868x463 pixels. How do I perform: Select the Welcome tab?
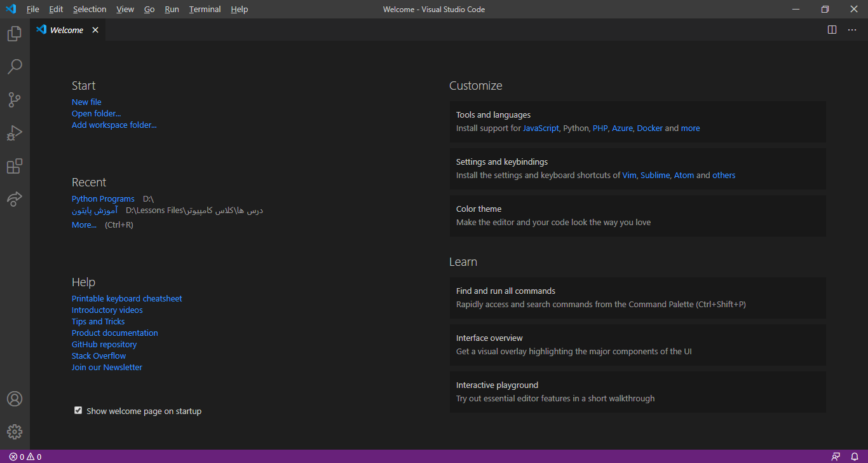click(67, 30)
